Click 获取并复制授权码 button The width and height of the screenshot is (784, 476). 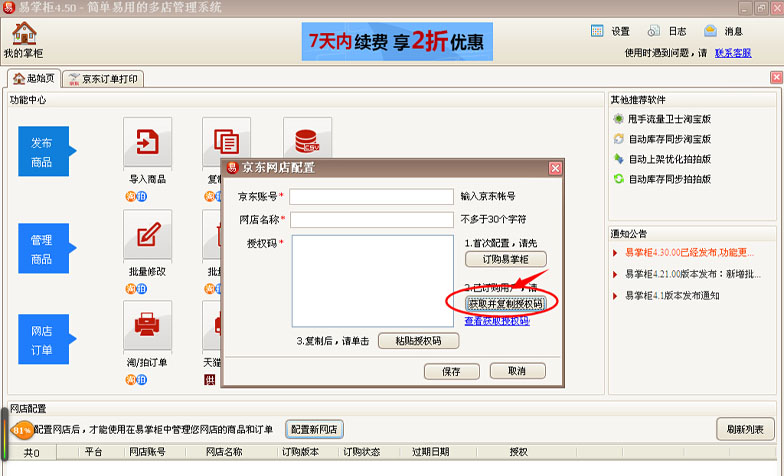[506, 304]
